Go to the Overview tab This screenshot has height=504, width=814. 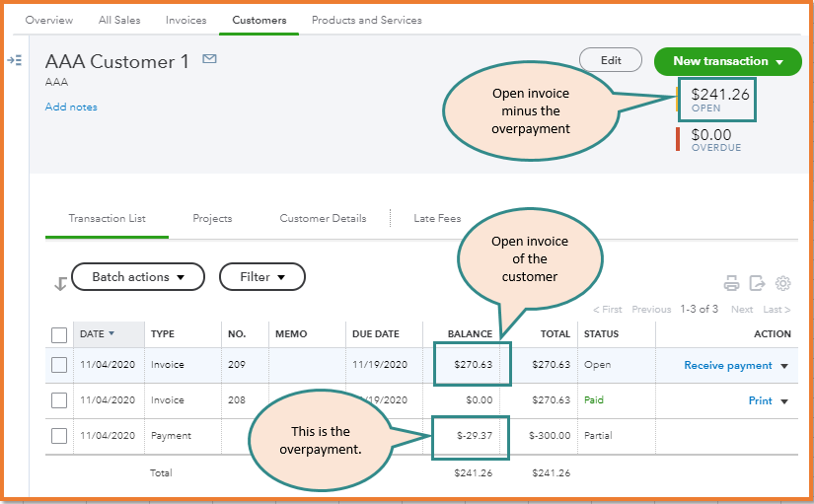point(49,21)
